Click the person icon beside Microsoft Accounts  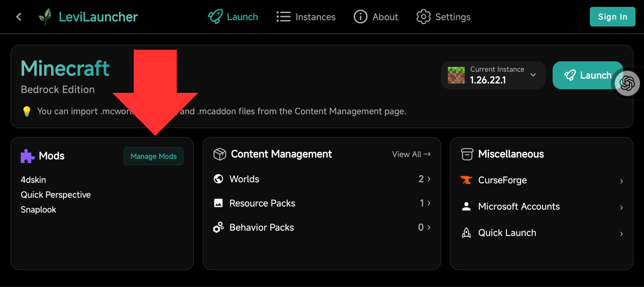(x=466, y=206)
